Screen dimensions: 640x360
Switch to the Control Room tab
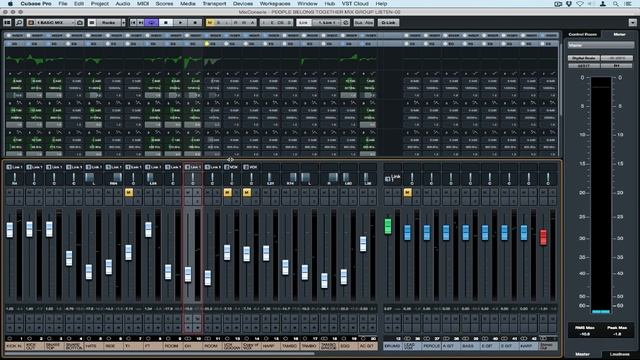tap(582, 34)
